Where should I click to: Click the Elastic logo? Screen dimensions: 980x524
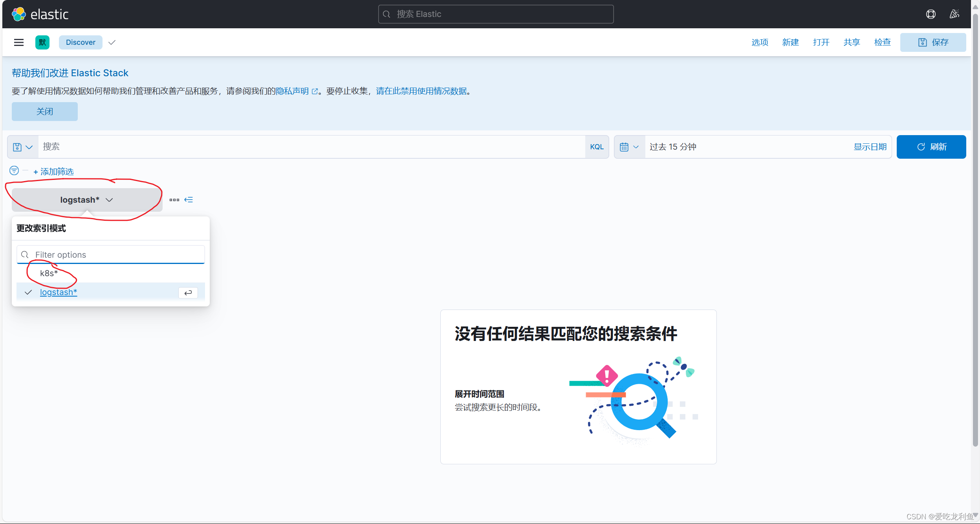click(x=40, y=14)
